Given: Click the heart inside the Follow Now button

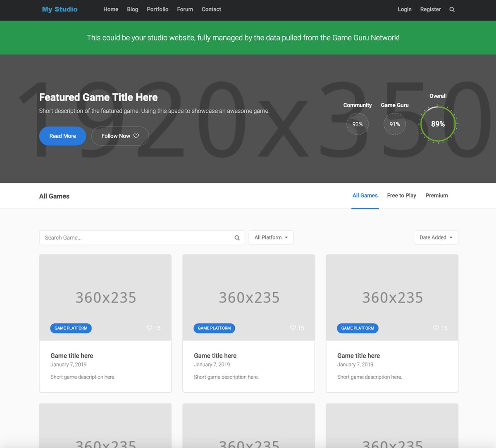Looking at the screenshot, I should [x=136, y=136].
